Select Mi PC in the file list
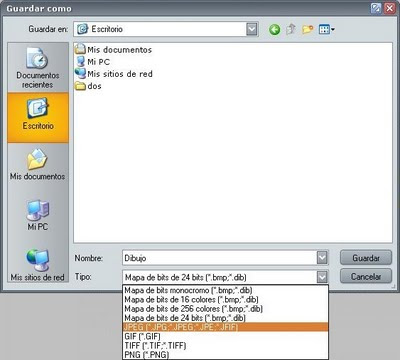 pyautogui.click(x=93, y=62)
